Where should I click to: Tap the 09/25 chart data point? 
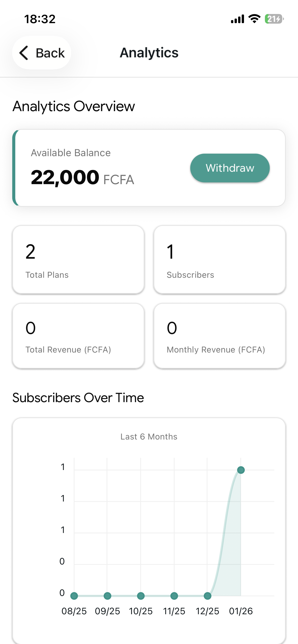(107, 596)
